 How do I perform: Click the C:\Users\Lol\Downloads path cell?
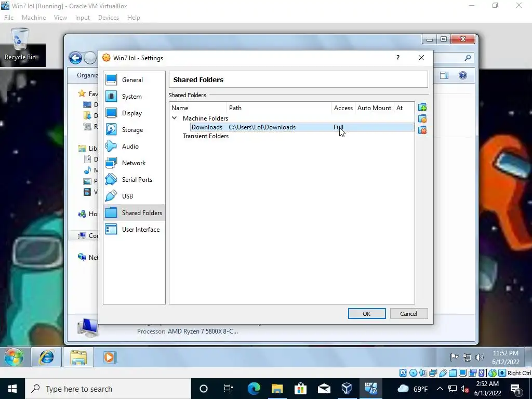262,127
